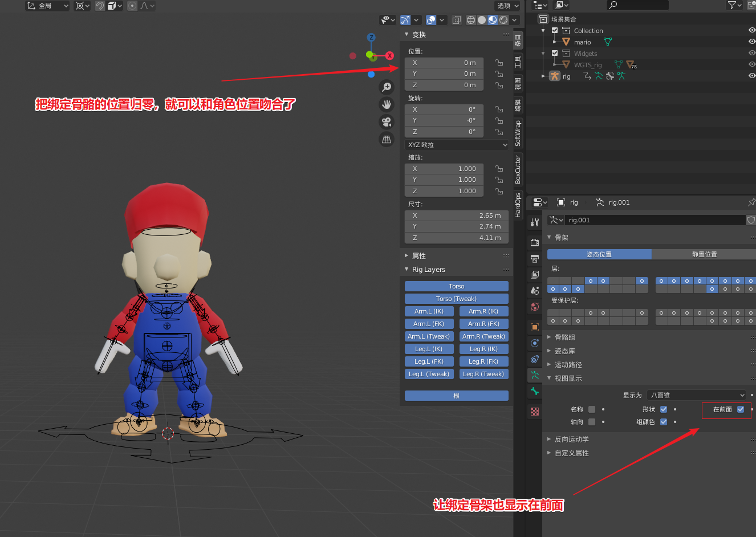Switch to the BoxCutter sidebar tab
Viewport: 756px width, 537px height.
coord(518,169)
